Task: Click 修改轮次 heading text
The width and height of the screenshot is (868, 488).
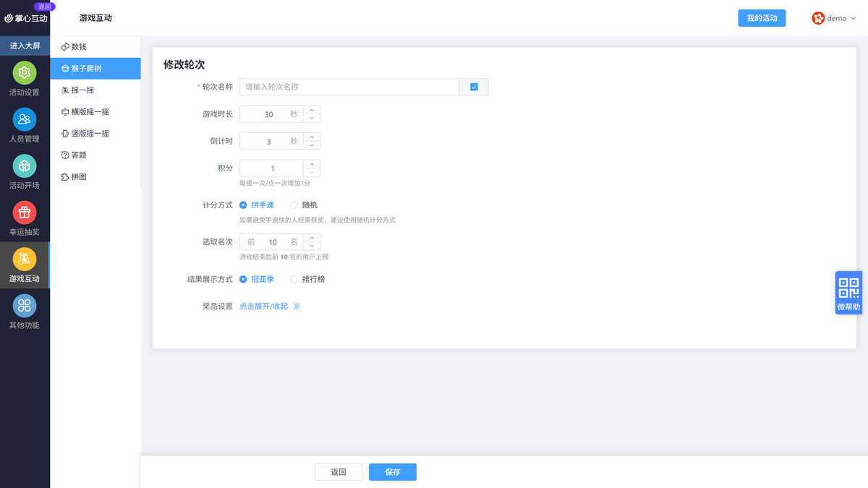Action: 184,64
